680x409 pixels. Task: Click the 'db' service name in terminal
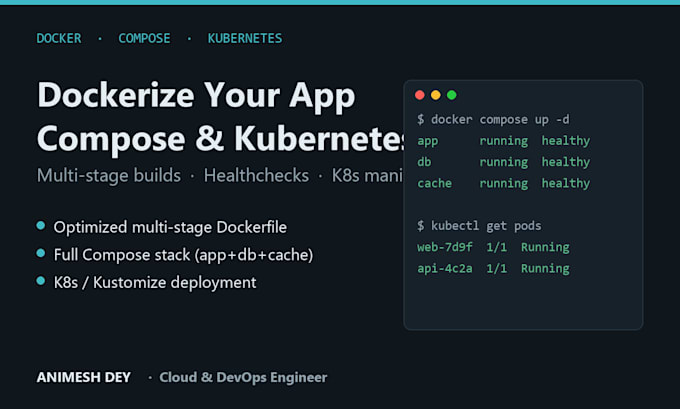pos(424,162)
